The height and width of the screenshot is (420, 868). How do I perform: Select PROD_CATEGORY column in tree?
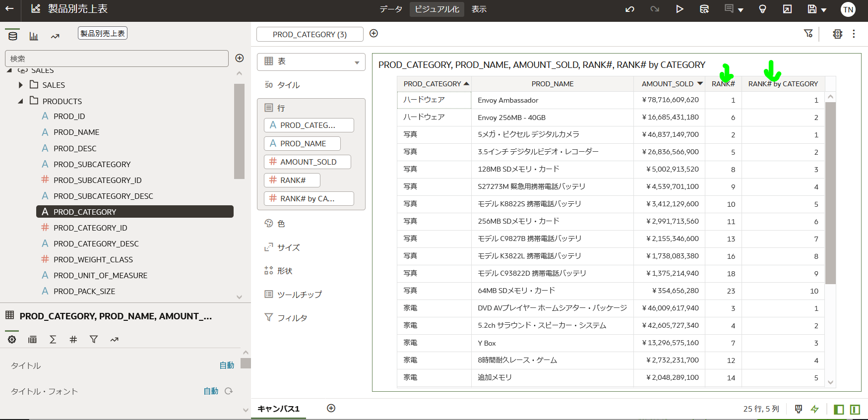135,212
